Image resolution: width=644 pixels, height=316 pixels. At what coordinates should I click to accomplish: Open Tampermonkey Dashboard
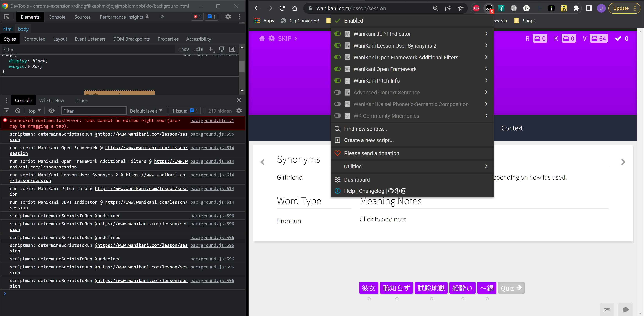pyautogui.click(x=412, y=180)
